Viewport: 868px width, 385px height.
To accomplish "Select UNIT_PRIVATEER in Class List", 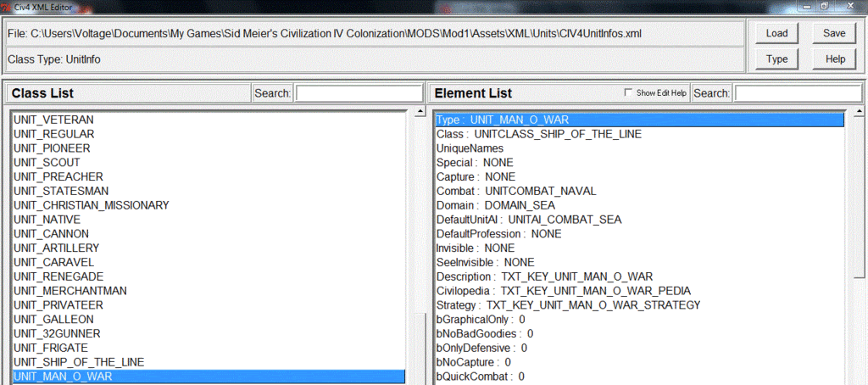I will pos(209,305).
